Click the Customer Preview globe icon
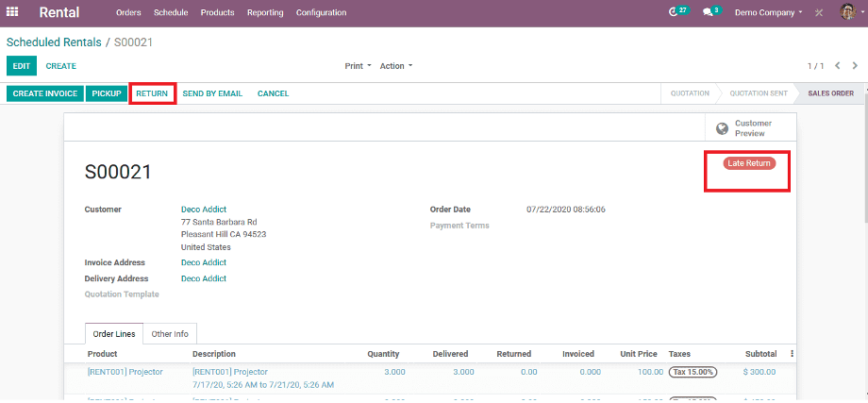Screen dimensions: 868x403 click(722, 129)
